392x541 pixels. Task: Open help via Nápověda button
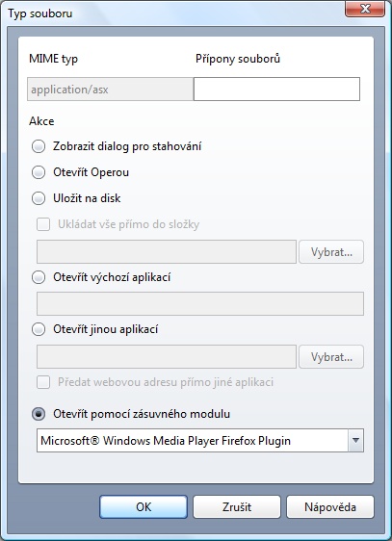330,507
